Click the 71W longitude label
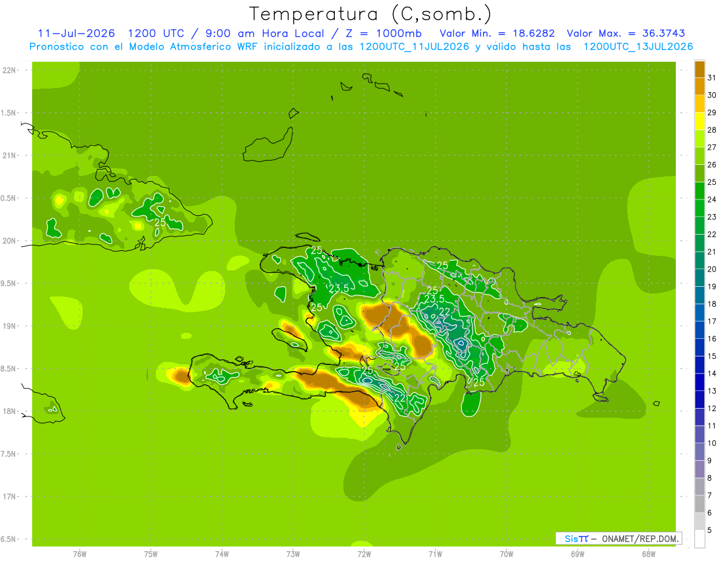Image resolution: width=728 pixels, height=562 pixels. click(x=435, y=554)
